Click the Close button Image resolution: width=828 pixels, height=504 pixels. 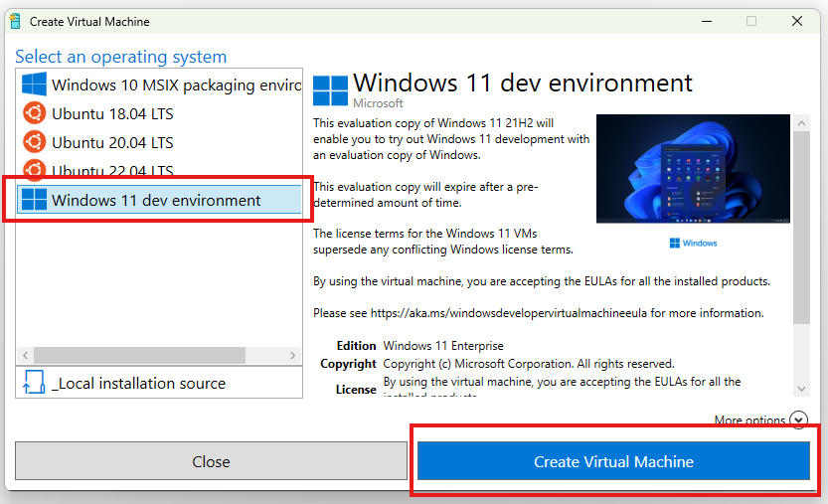[211, 461]
